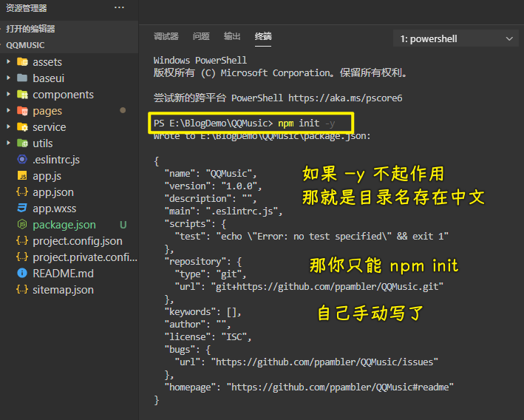Screen dimensions: 524x420
Task: Open the app.wxss file
Action: coord(55,209)
